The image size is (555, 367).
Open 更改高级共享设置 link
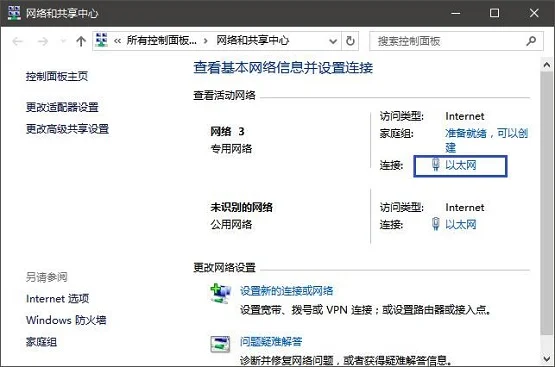point(67,129)
